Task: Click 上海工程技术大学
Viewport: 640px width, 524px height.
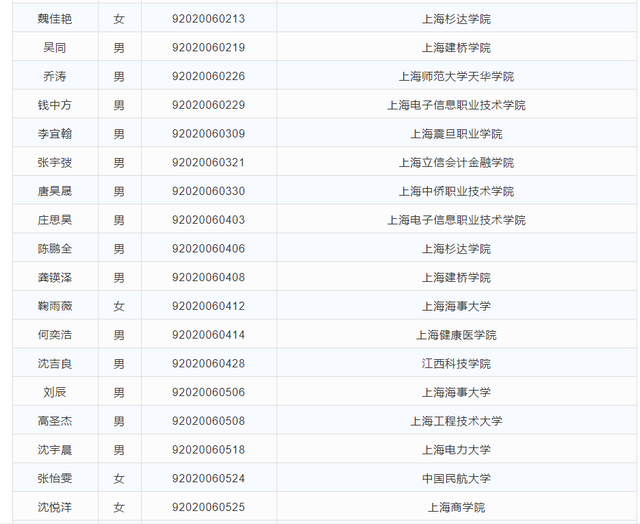Action: (456, 421)
